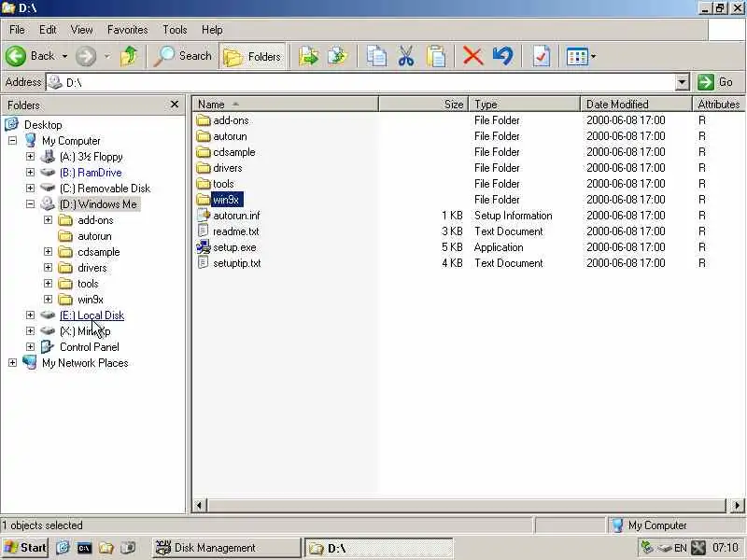This screenshot has width=747, height=560.
Task: Click the Address field showing D:\
Action: pyautogui.click(x=360, y=82)
